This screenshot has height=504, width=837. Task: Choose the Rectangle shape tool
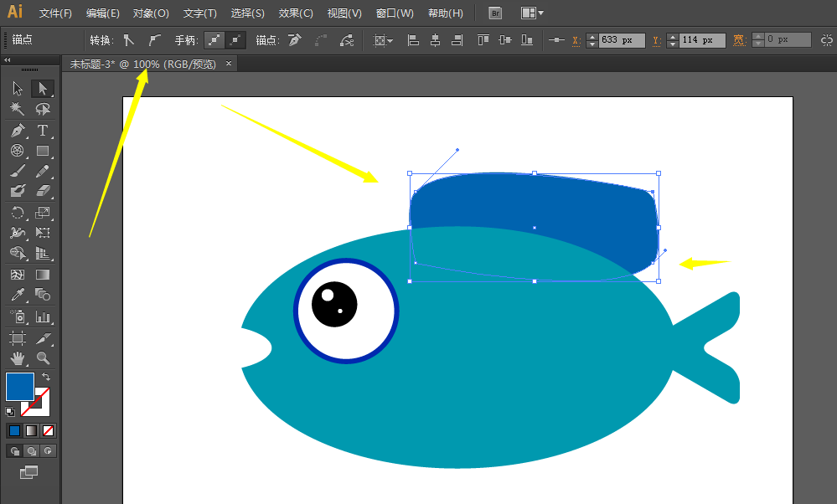pos(43,151)
